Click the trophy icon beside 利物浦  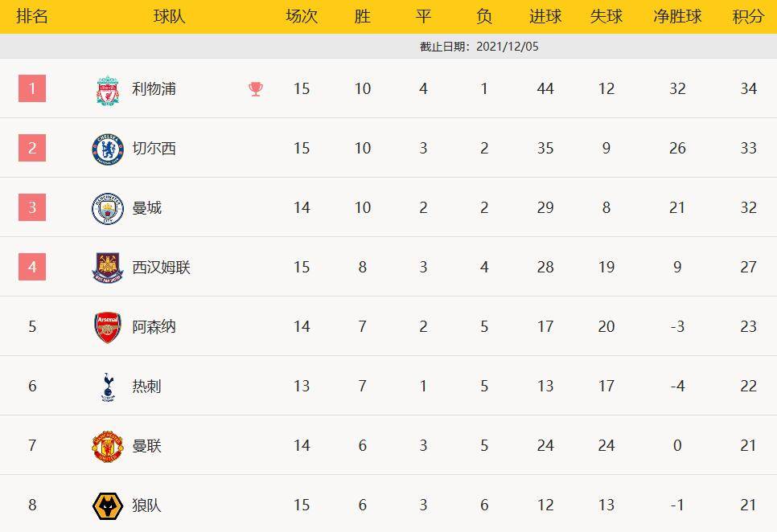click(256, 89)
